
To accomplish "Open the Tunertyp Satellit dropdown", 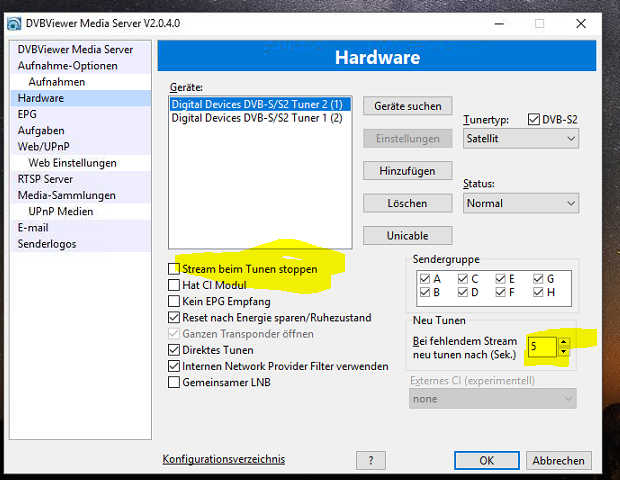I will click(x=521, y=138).
